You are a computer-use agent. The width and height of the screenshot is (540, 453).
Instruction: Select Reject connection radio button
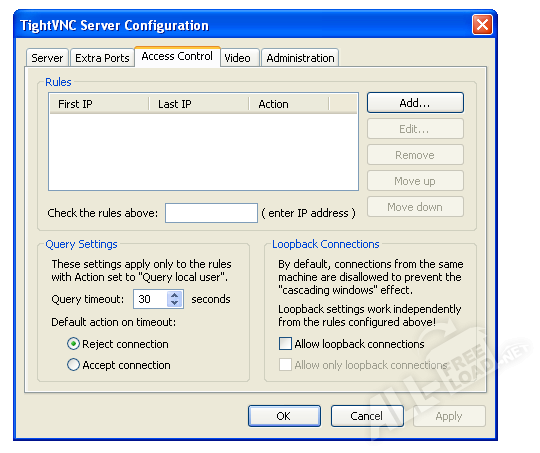(73, 344)
